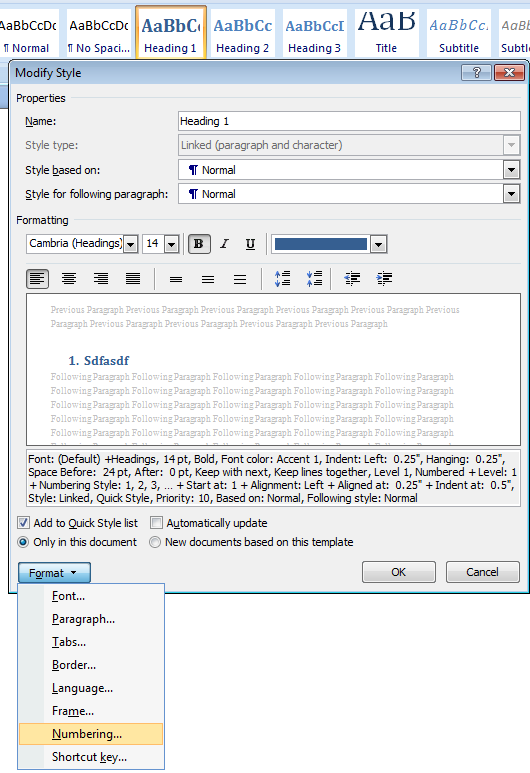Image resolution: width=530 pixels, height=773 pixels.
Task: Set single line spacing
Action: [x=176, y=280]
